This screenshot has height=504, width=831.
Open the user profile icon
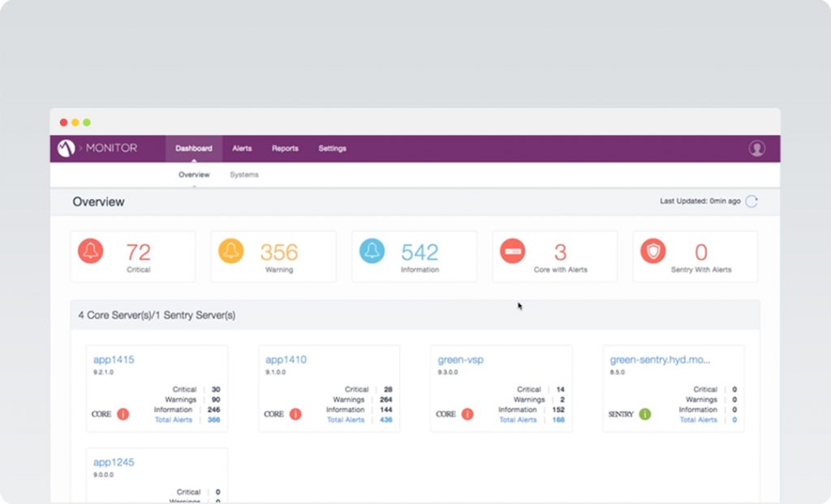tap(757, 149)
